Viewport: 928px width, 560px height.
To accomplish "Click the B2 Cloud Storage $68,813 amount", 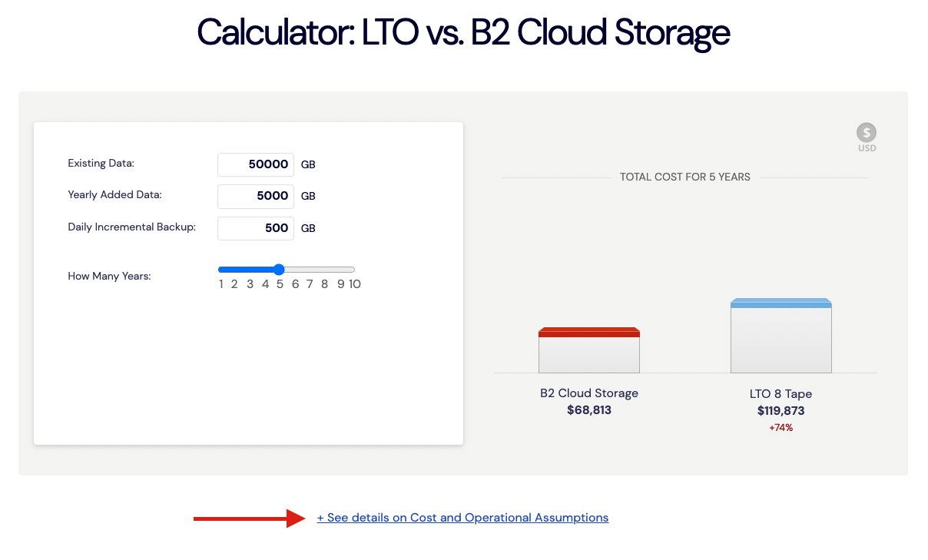I will pos(589,410).
